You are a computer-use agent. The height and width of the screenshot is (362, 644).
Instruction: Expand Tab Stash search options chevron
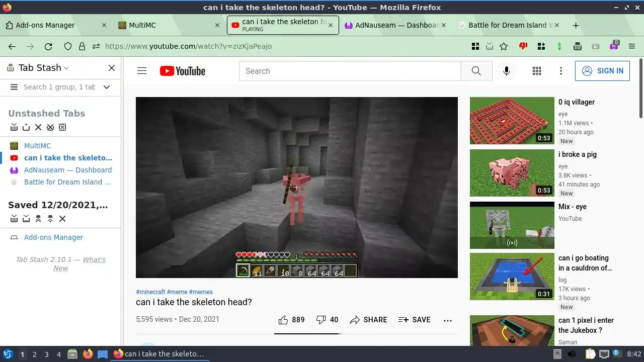click(x=107, y=87)
